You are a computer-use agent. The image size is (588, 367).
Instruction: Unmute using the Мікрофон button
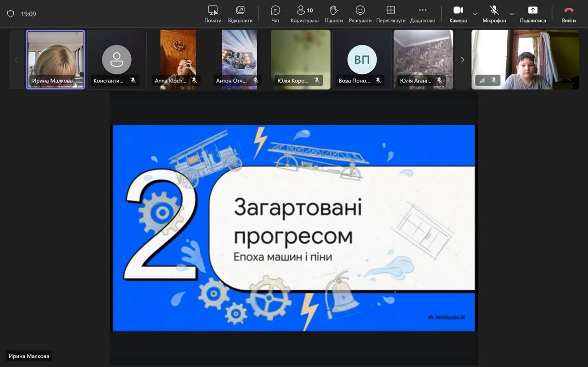(494, 14)
